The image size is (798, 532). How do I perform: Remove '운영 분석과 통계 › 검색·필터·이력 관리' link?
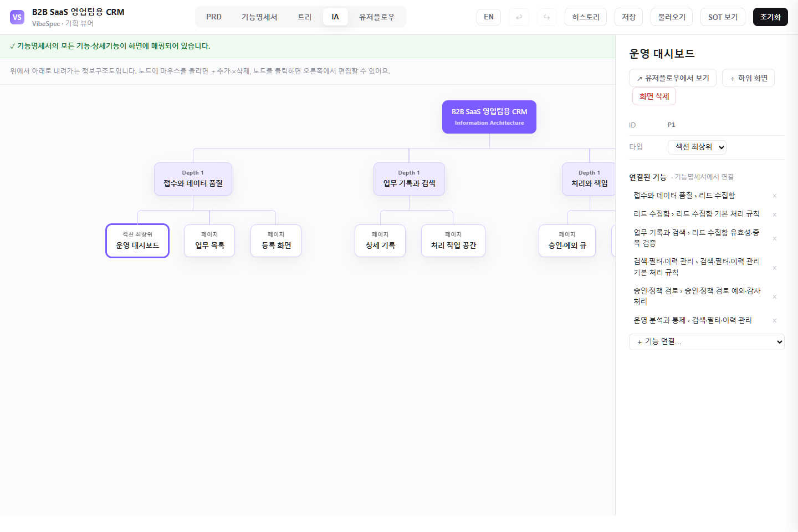point(774,320)
